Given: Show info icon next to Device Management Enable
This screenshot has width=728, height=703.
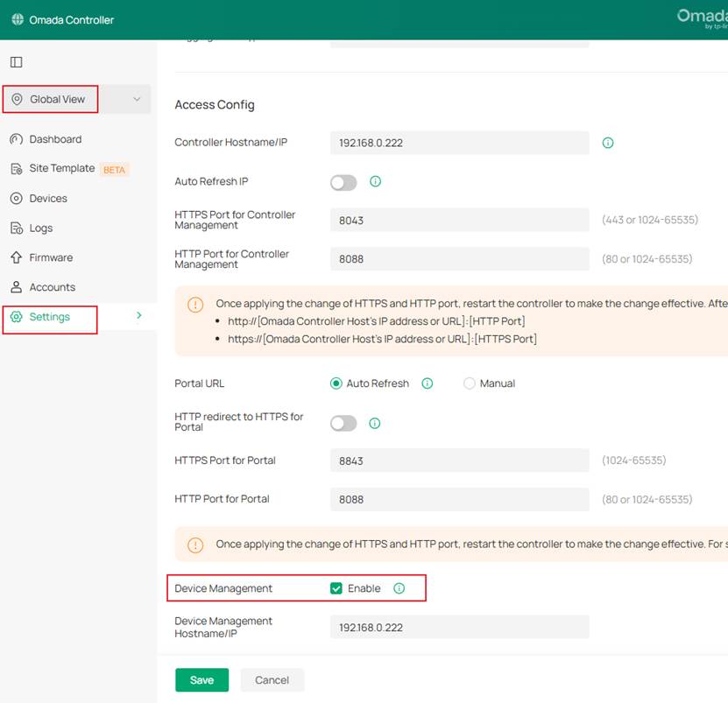Looking at the screenshot, I should [x=399, y=588].
